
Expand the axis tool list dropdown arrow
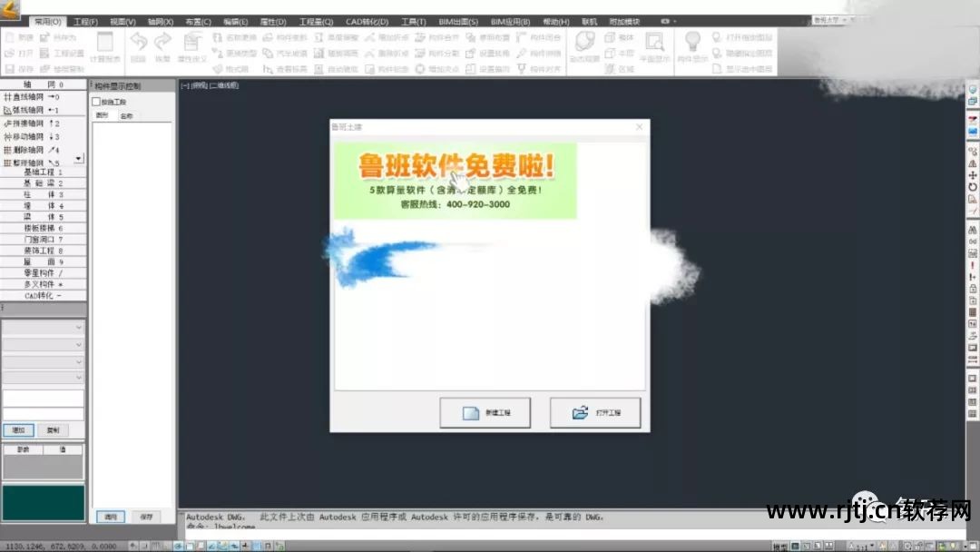(79, 159)
